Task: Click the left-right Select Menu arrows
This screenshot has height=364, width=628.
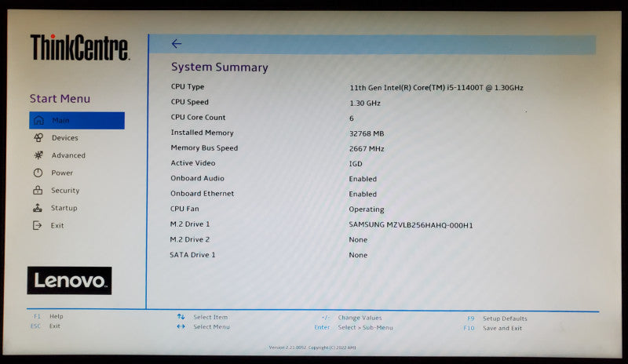Action: pyautogui.click(x=181, y=326)
